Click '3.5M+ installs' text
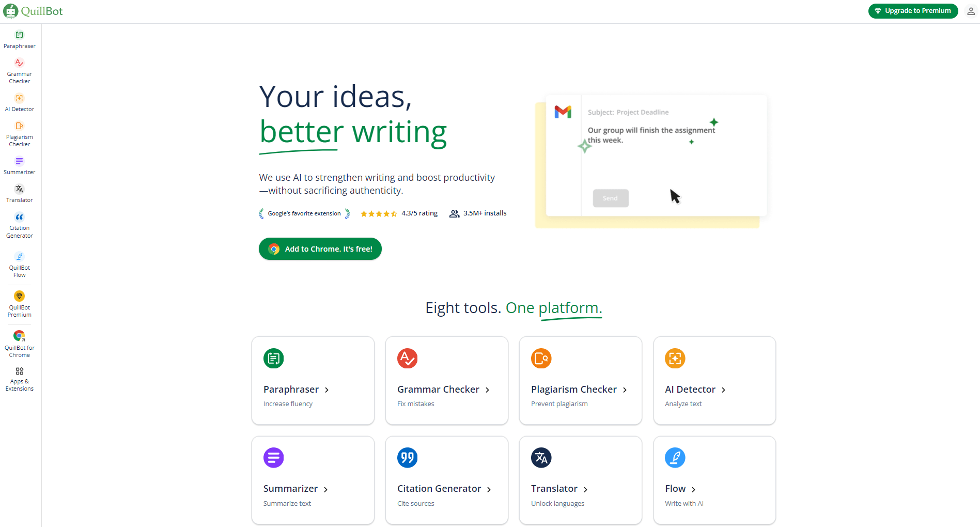Image resolution: width=980 pixels, height=527 pixels. 485,213
